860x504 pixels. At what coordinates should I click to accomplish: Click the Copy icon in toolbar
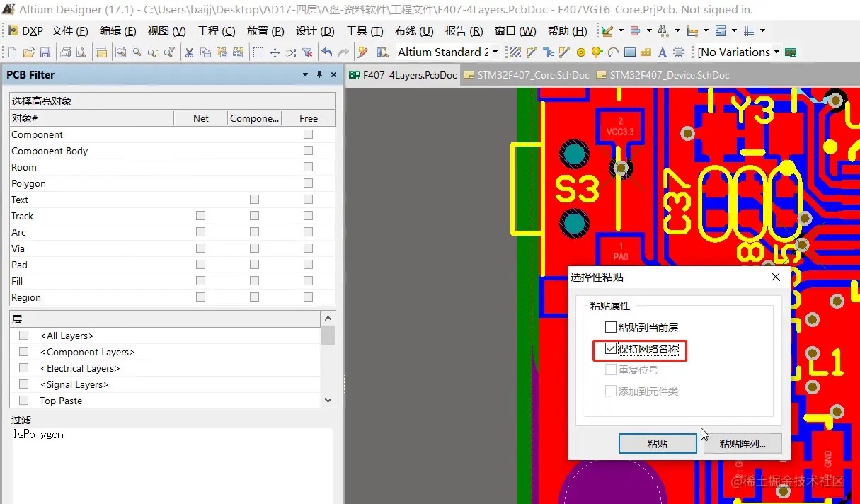point(205,52)
